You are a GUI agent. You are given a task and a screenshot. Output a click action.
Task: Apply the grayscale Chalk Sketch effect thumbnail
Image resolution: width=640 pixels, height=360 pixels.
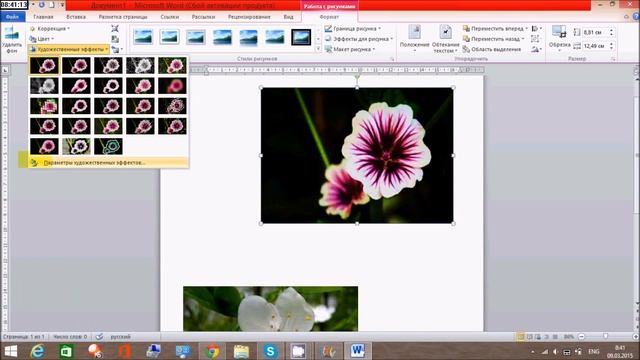(44, 86)
